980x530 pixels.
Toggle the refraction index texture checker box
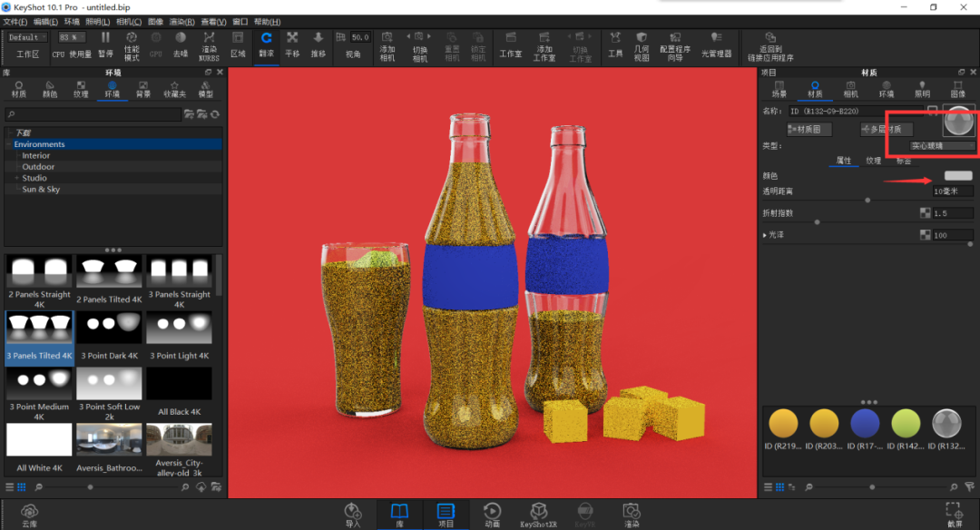(x=925, y=213)
